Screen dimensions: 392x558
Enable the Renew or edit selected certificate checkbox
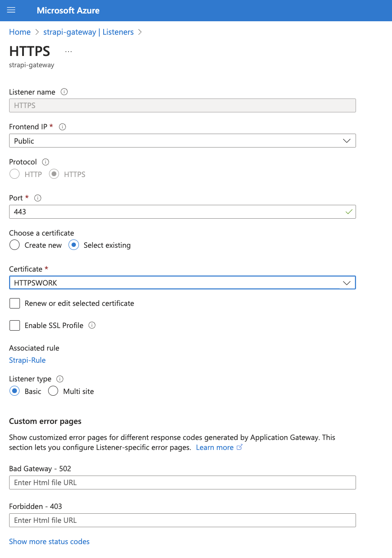point(14,303)
